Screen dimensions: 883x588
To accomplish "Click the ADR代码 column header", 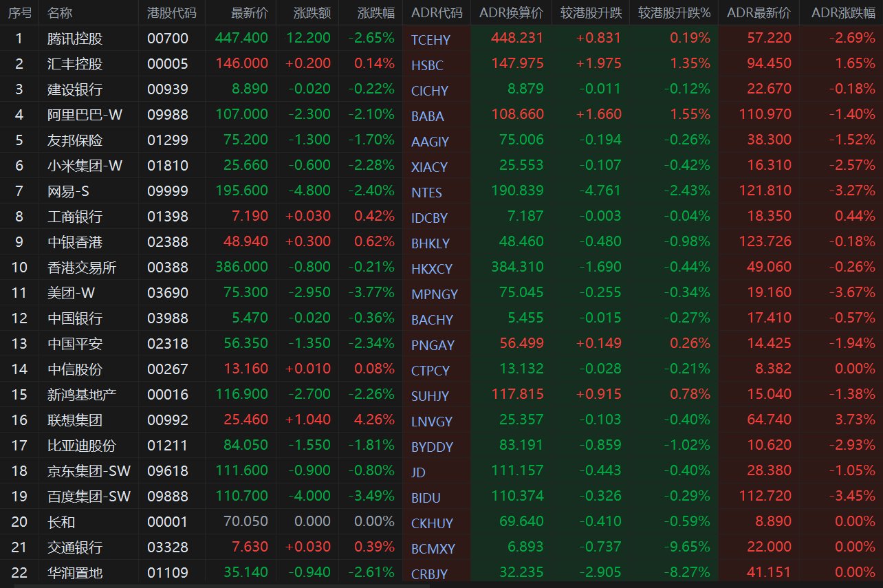I will pyautogui.click(x=437, y=12).
